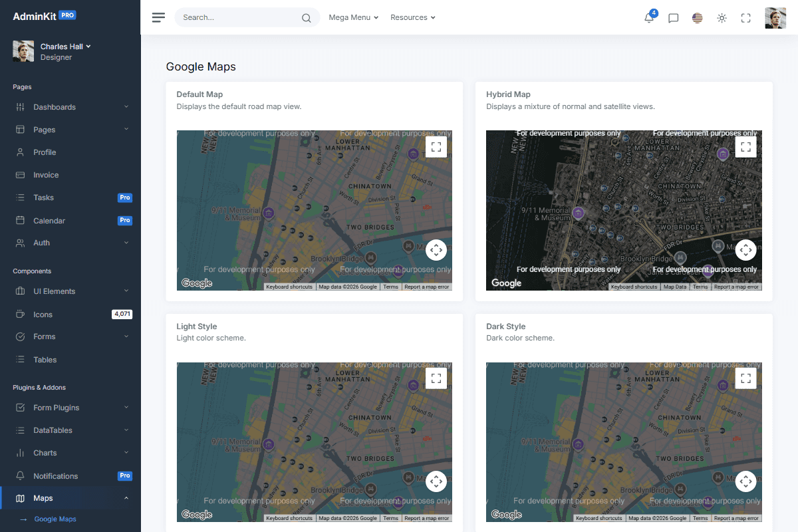Open camera controls on Light Style map

point(436,481)
